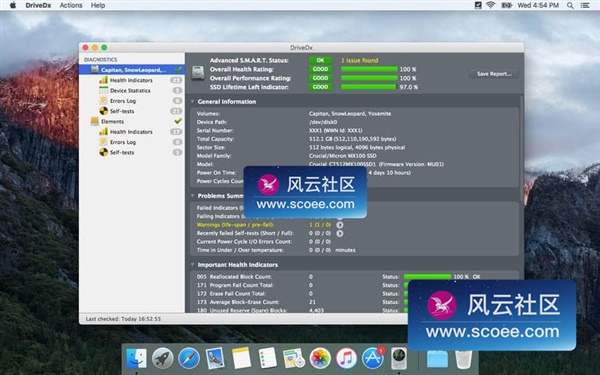This screenshot has height=375, width=600.
Task: Click Elements' Health Indicators bar-chart icon
Action: coord(103,132)
